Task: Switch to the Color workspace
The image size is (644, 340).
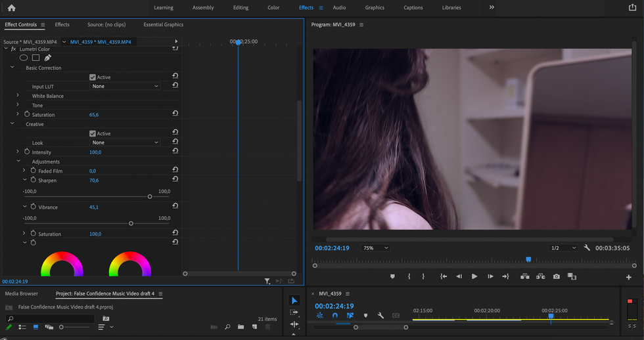Action: pos(273,7)
